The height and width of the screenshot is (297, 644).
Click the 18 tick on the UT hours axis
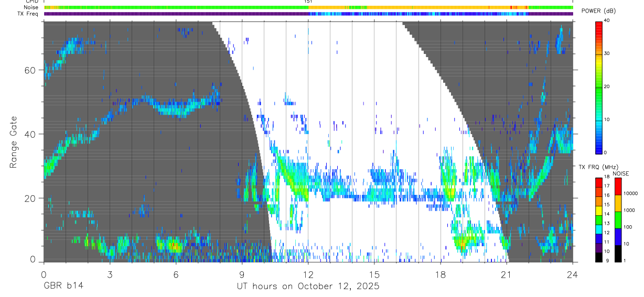(440, 273)
